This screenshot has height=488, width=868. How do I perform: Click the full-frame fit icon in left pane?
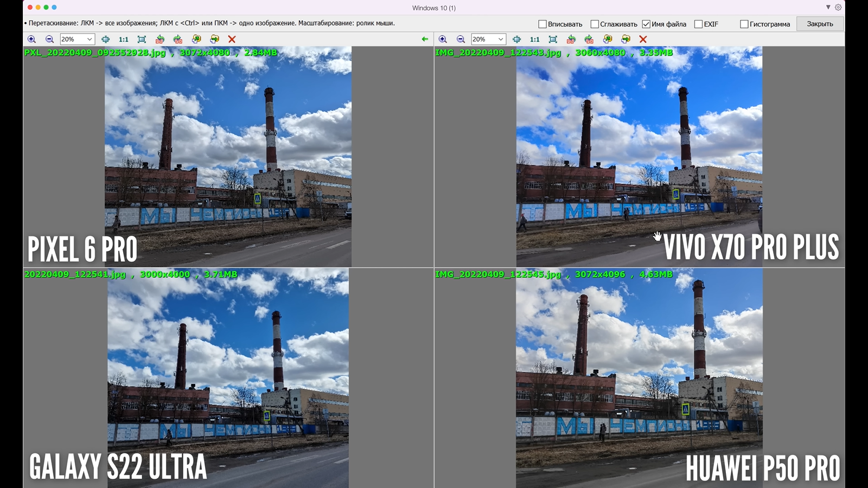pyautogui.click(x=142, y=39)
